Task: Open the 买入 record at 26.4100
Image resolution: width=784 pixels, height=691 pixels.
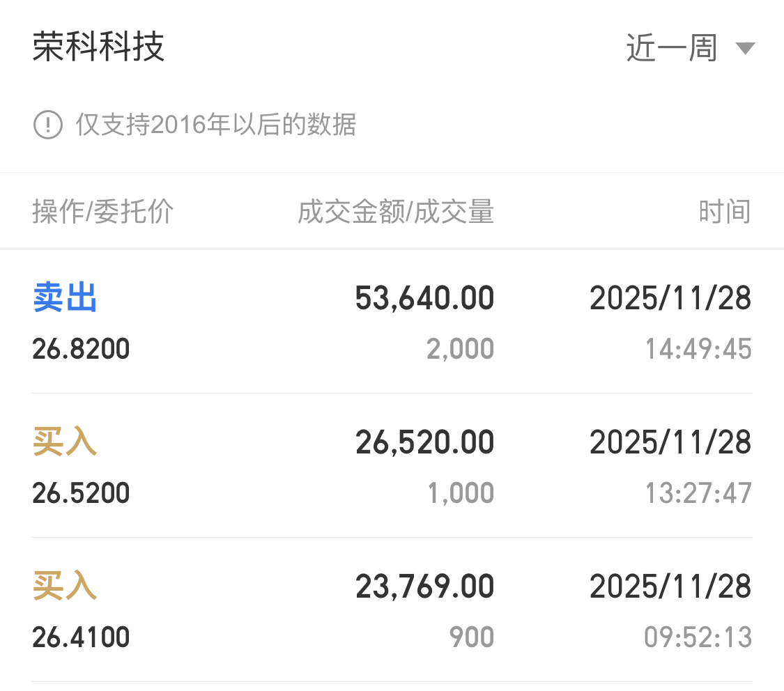Action: tap(65, 587)
